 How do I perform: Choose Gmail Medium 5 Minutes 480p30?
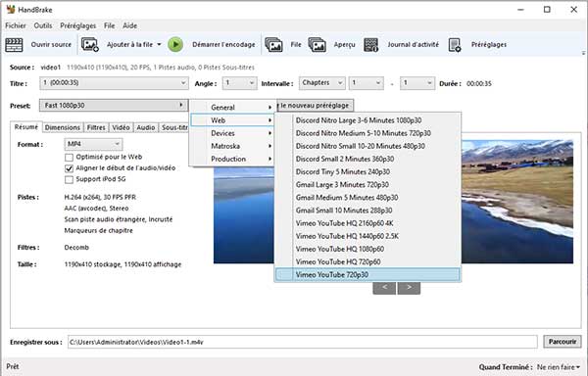point(367,198)
